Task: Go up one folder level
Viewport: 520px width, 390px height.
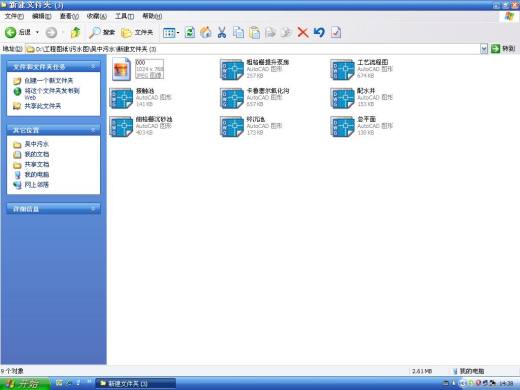Action: point(76,32)
